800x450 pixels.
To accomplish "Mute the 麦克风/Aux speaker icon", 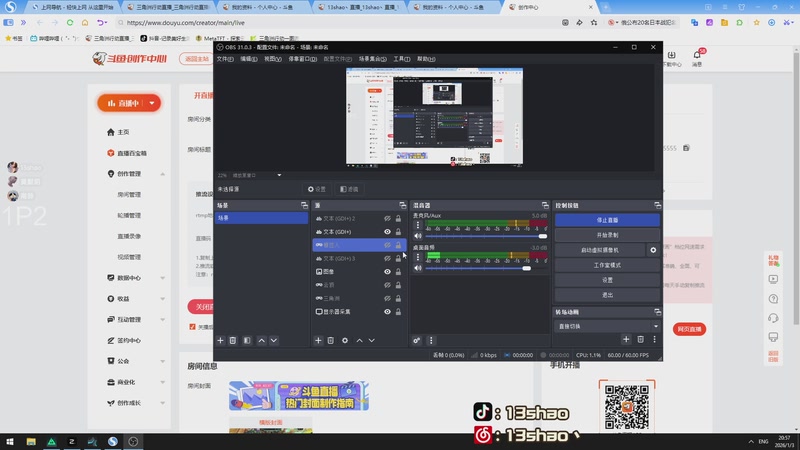I will [x=418, y=236].
